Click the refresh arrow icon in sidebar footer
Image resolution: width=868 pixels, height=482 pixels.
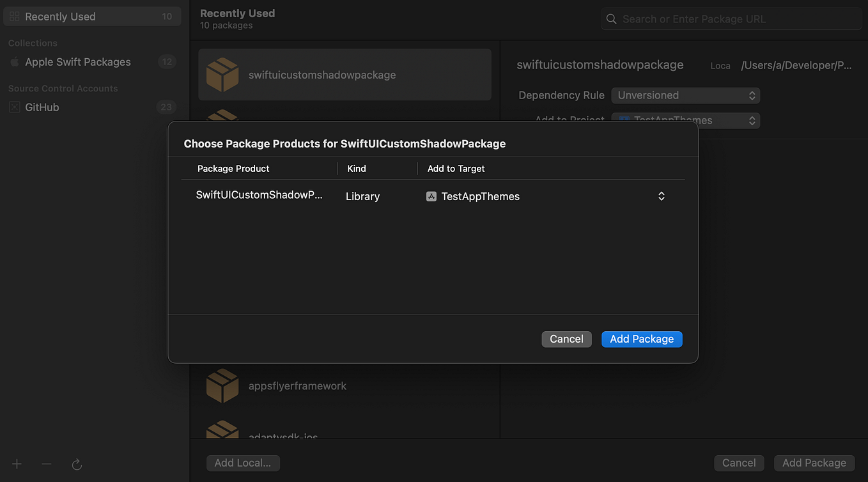coord(77,465)
